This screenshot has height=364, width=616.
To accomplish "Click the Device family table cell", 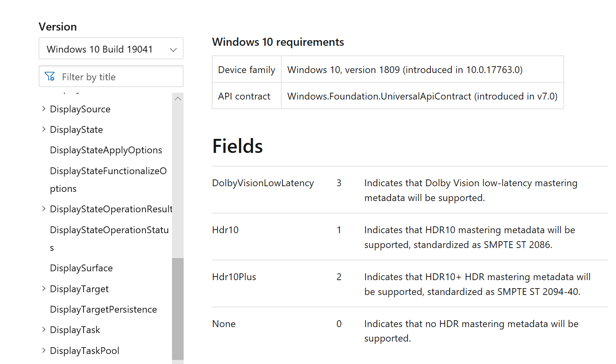I will pos(247,69).
